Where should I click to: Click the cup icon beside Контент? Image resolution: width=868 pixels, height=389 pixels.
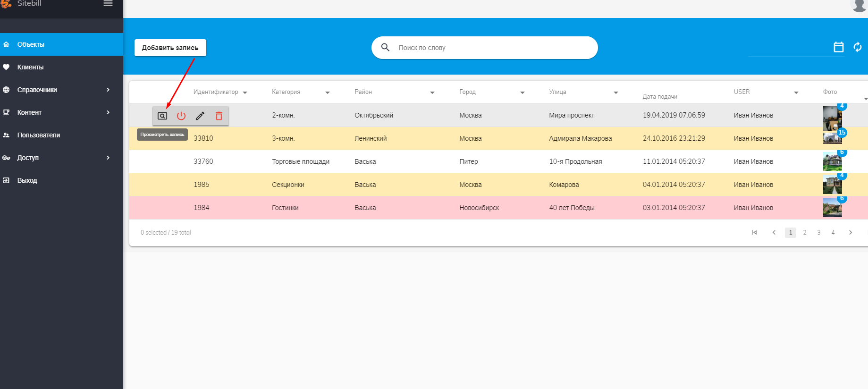tap(6, 112)
